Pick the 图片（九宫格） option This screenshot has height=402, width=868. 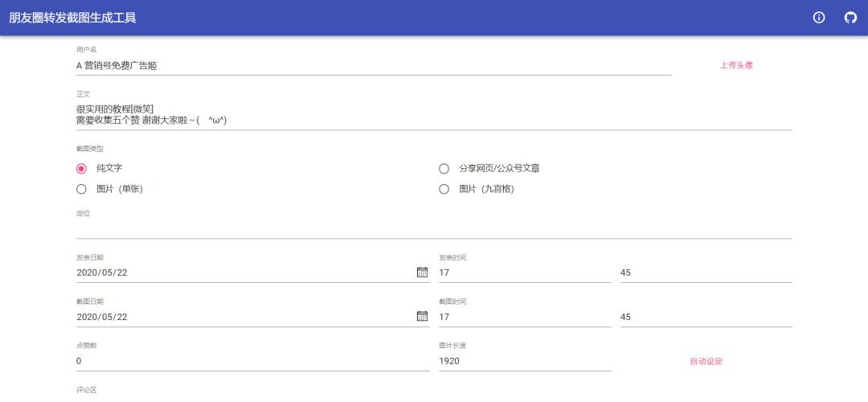pyautogui.click(x=444, y=189)
